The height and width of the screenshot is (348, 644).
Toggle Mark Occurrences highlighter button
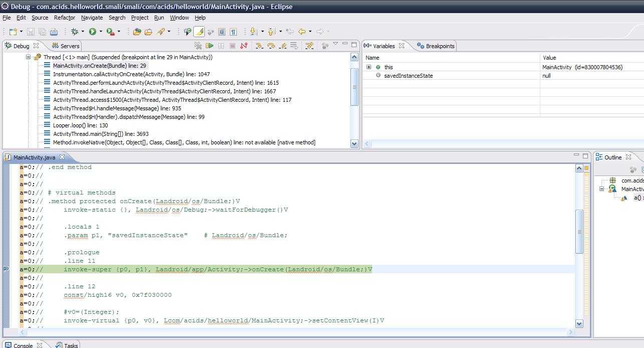(199, 32)
